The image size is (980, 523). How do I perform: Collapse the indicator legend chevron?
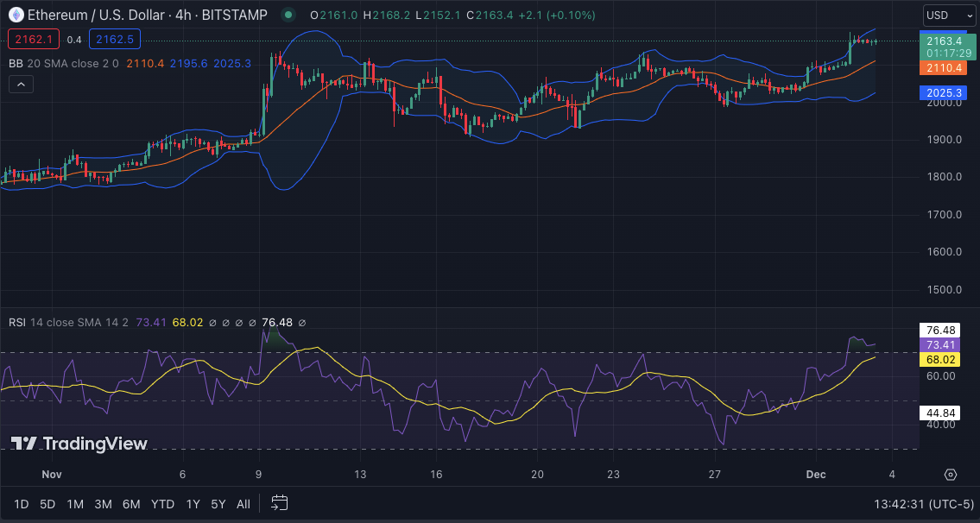21,85
